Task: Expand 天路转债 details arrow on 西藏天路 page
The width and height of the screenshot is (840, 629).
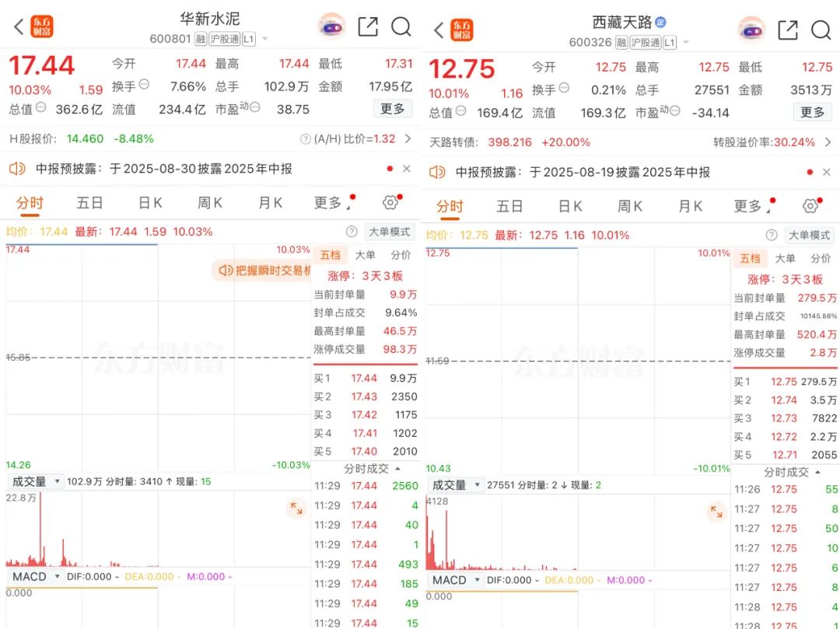Action: 828,142
